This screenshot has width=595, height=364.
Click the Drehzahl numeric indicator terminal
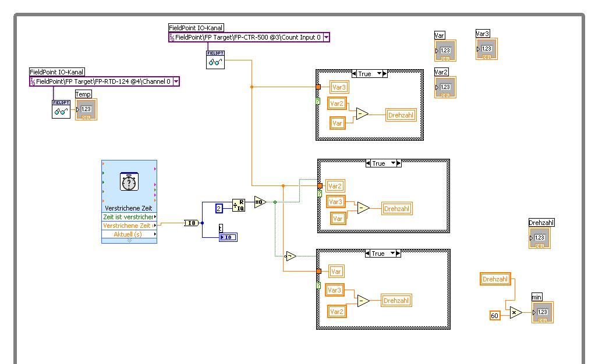pyautogui.click(x=539, y=238)
